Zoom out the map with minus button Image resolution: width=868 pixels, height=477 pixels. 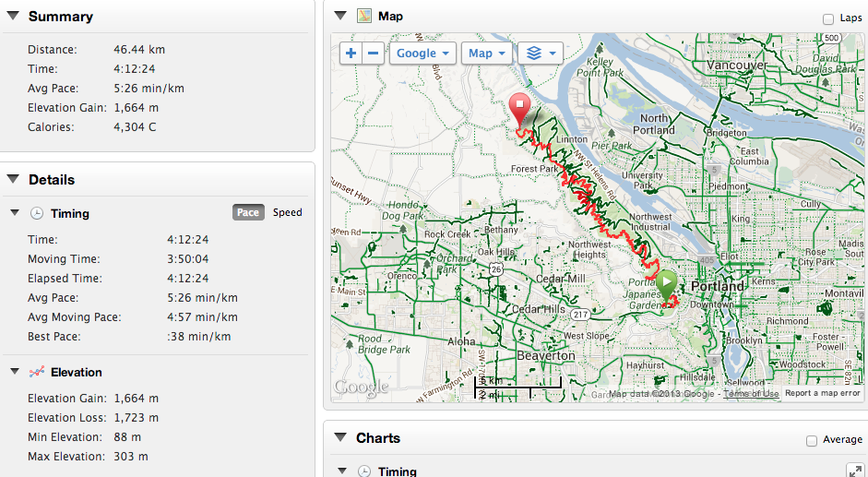(x=373, y=54)
